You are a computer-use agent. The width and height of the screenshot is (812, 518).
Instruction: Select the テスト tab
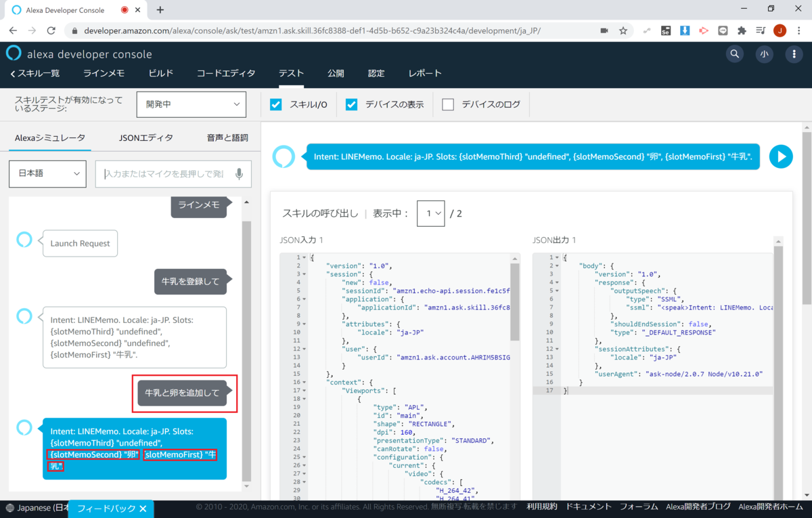[x=291, y=73]
